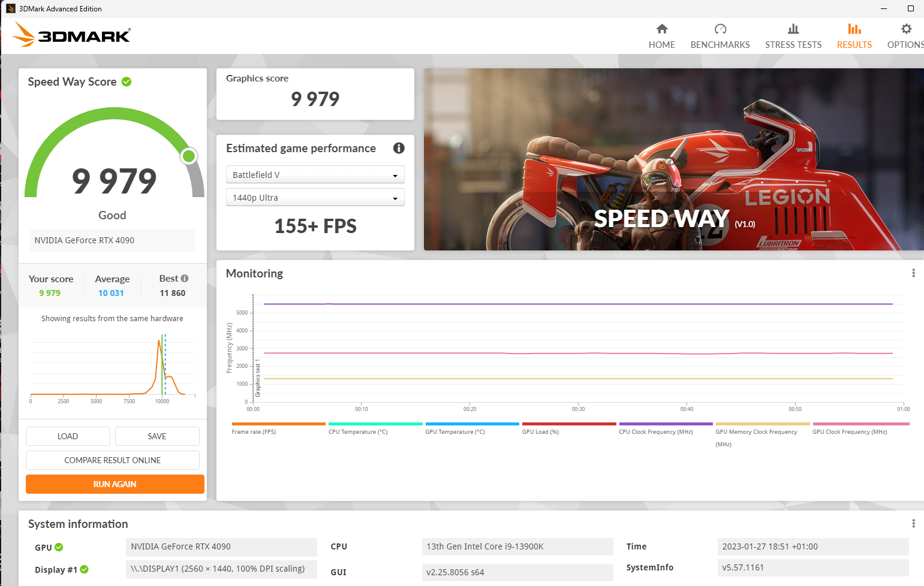Toggle the CPU Clock Frequency legend series

666,428
